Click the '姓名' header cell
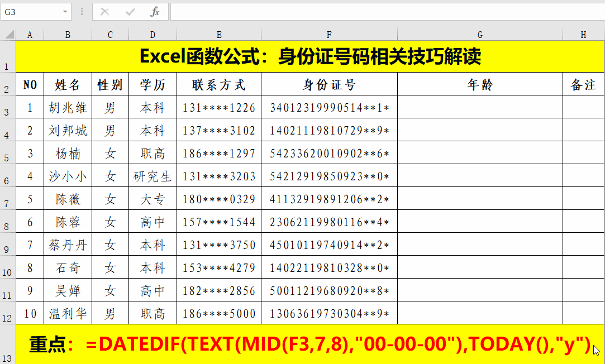Screen dimensions: 605x364 (68, 84)
